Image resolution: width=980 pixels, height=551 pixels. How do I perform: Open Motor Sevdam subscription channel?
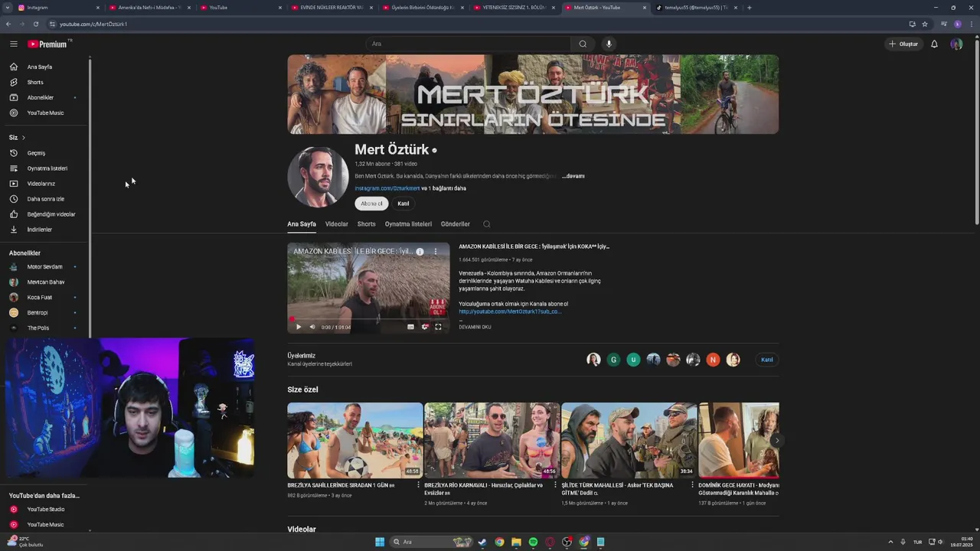click(x=46, y=267)
